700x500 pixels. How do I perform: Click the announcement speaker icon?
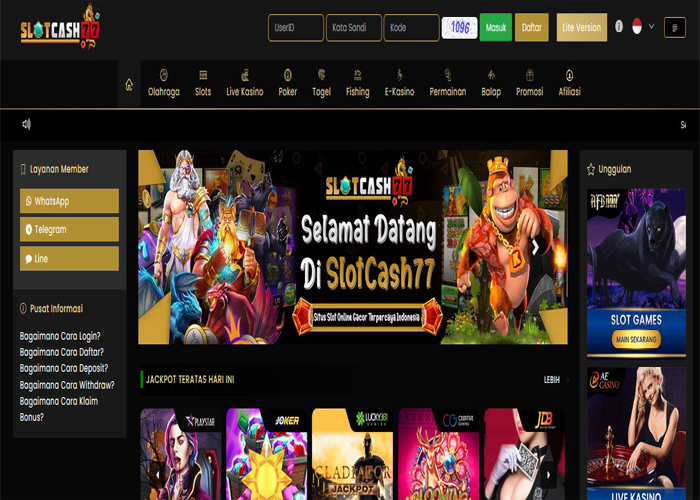pyautogui.click(x=26, y=124)
